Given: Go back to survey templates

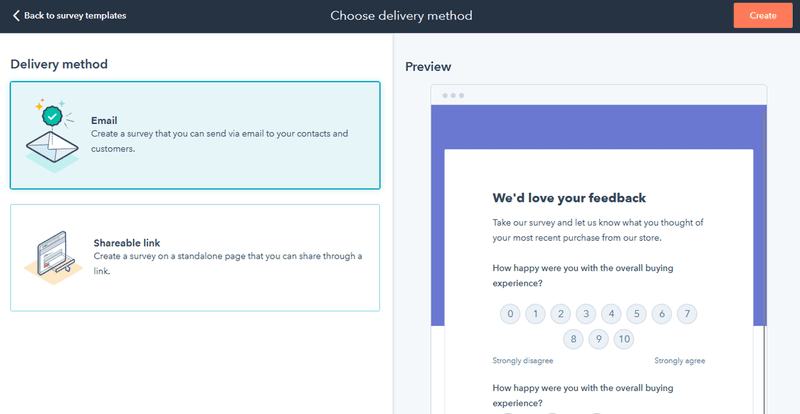Looking at the screenshot, I should pyautogui.click(x=69, y=16).
